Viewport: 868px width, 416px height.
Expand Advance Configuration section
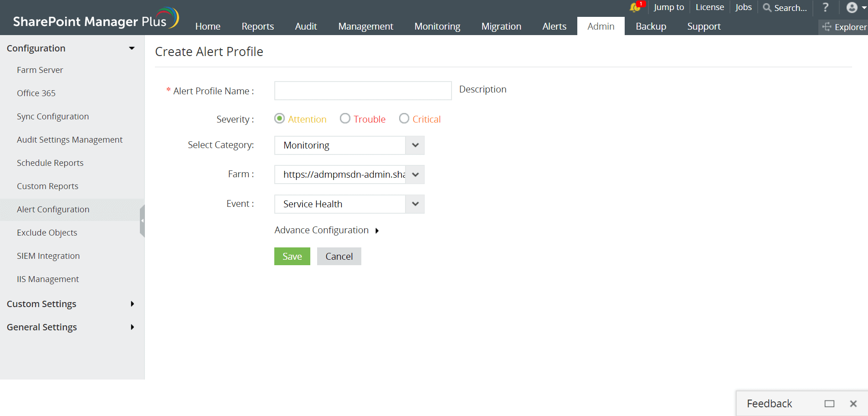[x=327, y=230]
